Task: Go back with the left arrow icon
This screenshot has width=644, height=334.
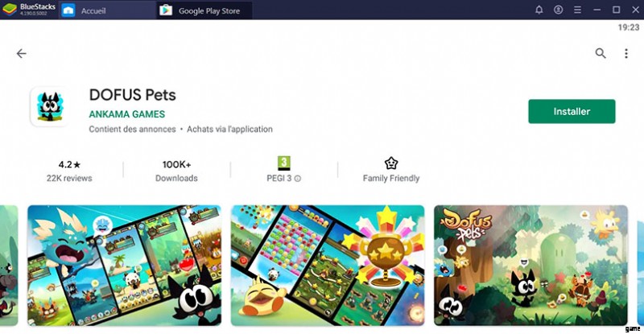Action: point(22,53)
